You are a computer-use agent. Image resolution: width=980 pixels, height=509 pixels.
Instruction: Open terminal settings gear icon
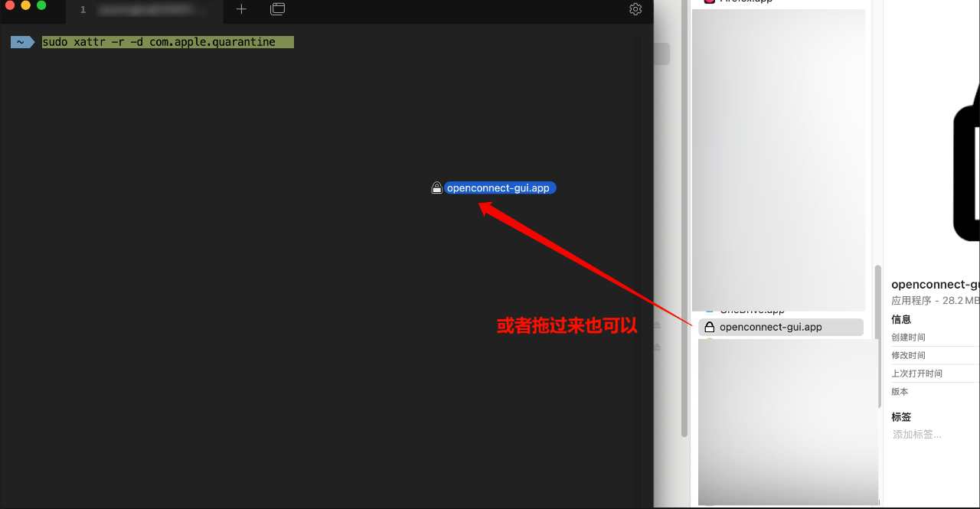coord(635,9)
